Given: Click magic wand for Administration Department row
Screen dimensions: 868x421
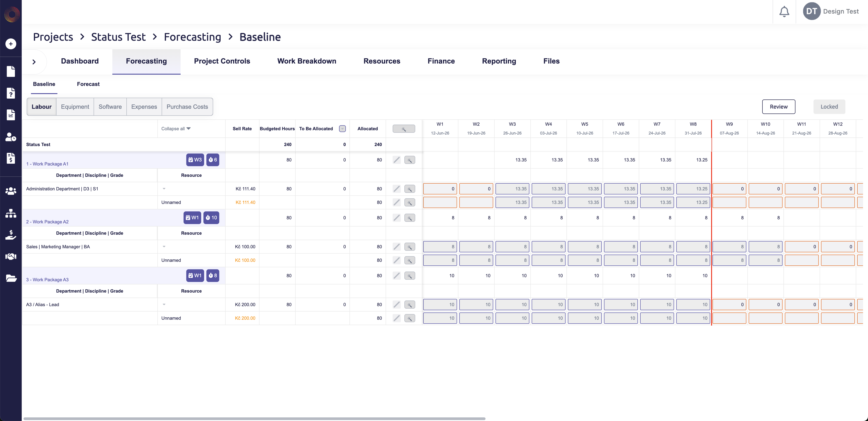Looking at the screenshot, I should (409, 189).
